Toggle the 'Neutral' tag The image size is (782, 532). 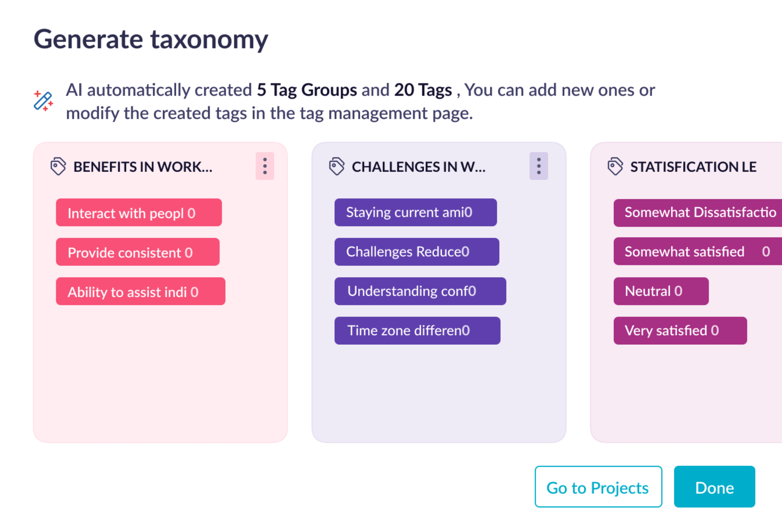660,291
